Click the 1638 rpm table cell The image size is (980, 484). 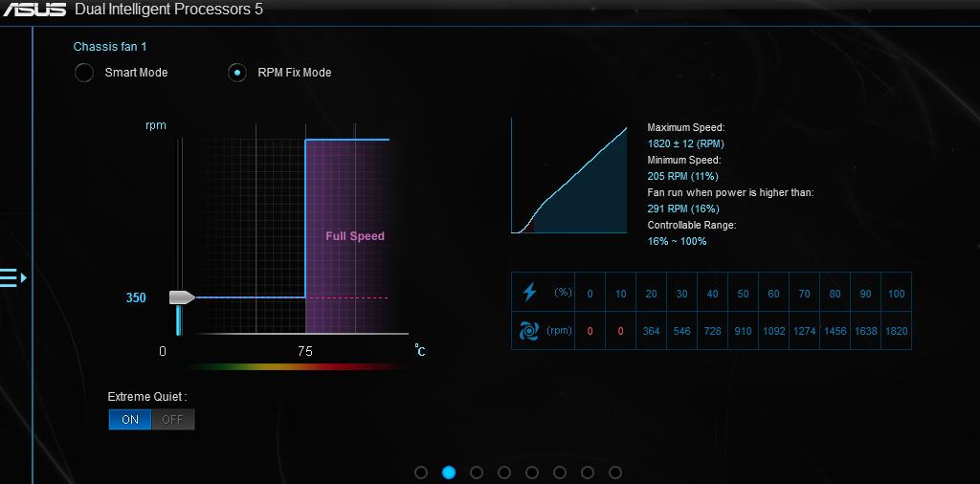[865, 331]
